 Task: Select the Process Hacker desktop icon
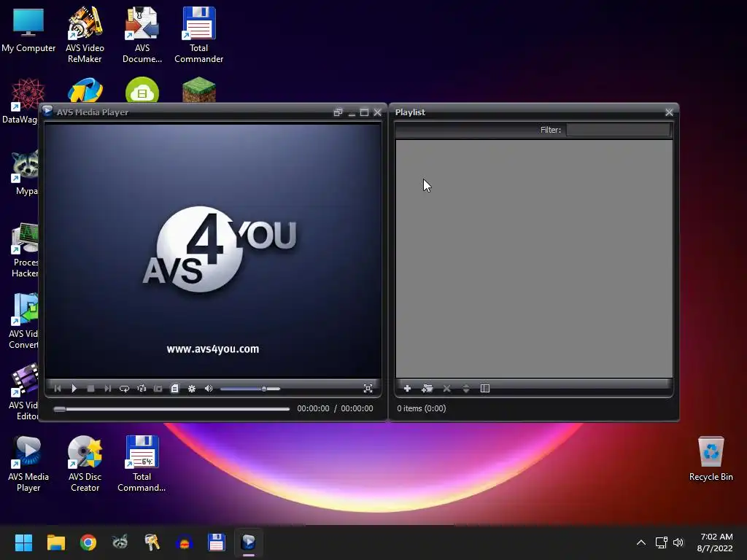point(25,249)
